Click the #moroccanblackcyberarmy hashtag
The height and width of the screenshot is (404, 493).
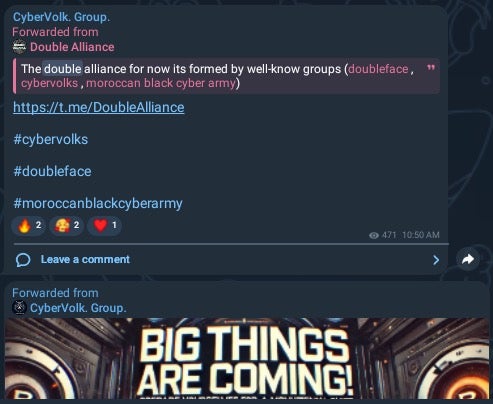pos(98,203)
